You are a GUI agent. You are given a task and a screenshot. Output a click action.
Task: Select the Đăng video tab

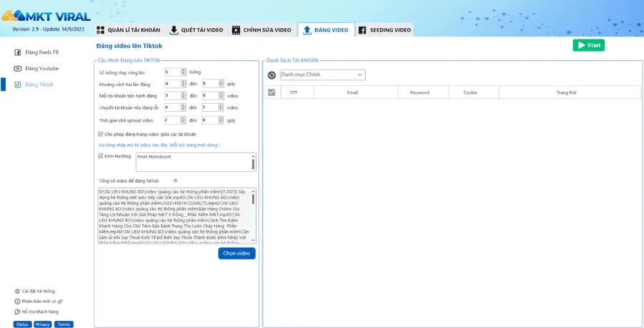326,30
